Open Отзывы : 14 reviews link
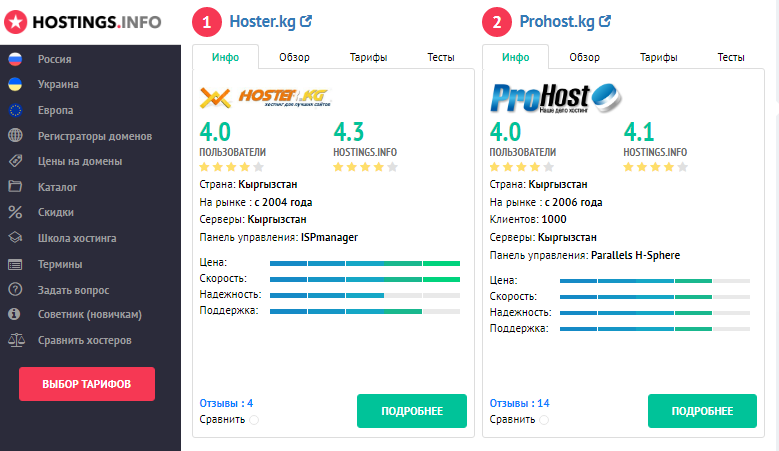The height and width of the screenshot is (451, 779). [x=519, y=403]
